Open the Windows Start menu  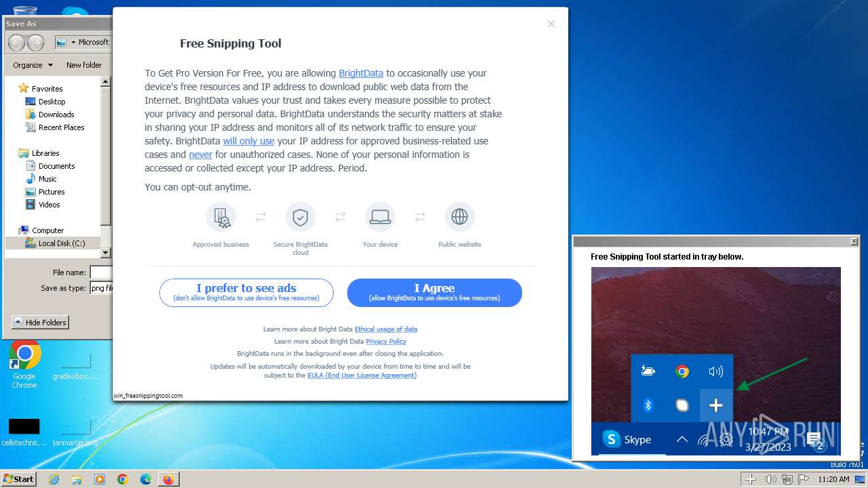coord(19,479)
